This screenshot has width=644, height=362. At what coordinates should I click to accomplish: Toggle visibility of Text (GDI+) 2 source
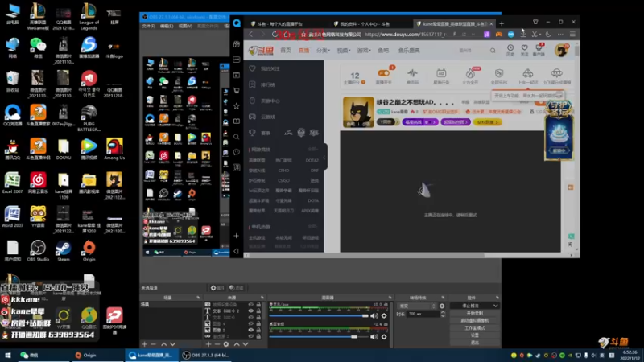pos(250,311)
